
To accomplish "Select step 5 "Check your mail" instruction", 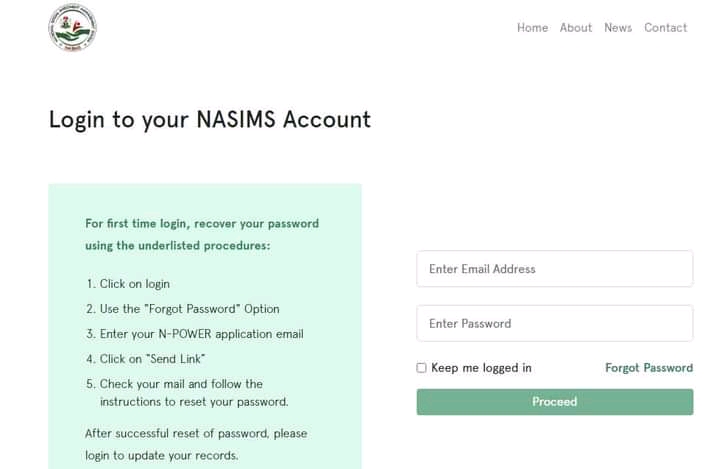I will [x=187, y=393].
